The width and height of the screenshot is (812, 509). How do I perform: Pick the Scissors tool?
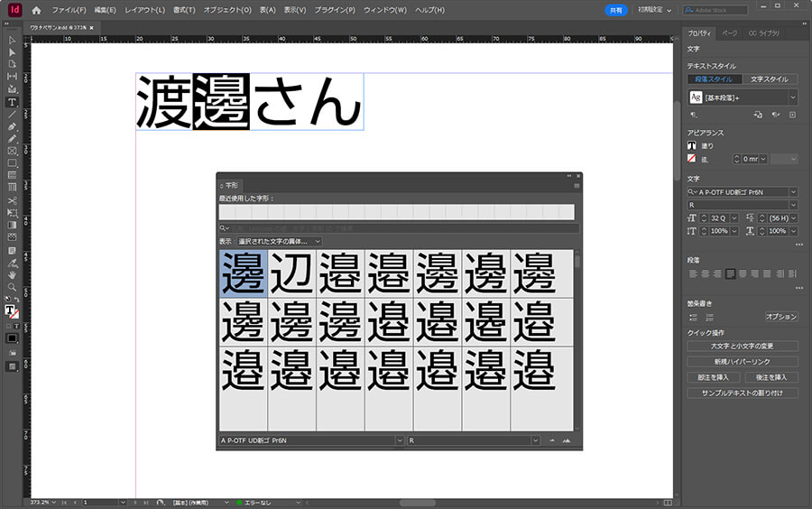(12, 200)
